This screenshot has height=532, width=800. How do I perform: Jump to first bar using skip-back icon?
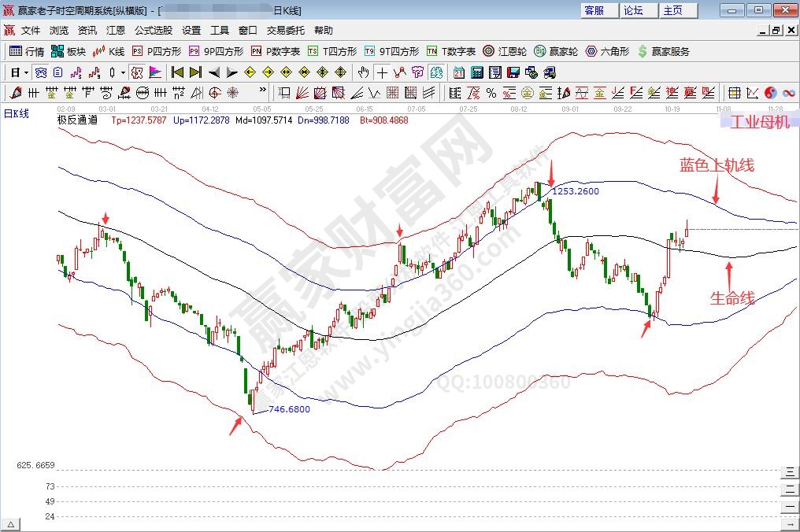177,72
